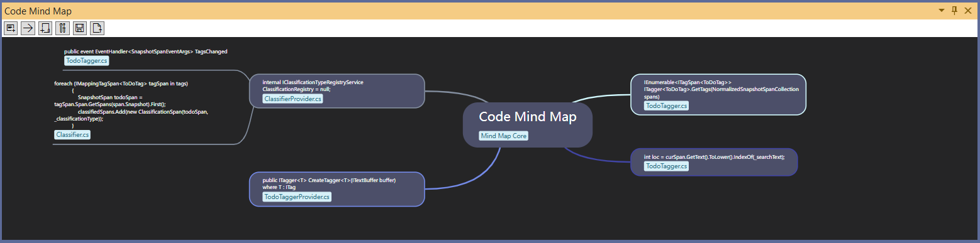Open the Mind Map Core link
The width and height of the screenshot is (980, 243).
point(503,136)
